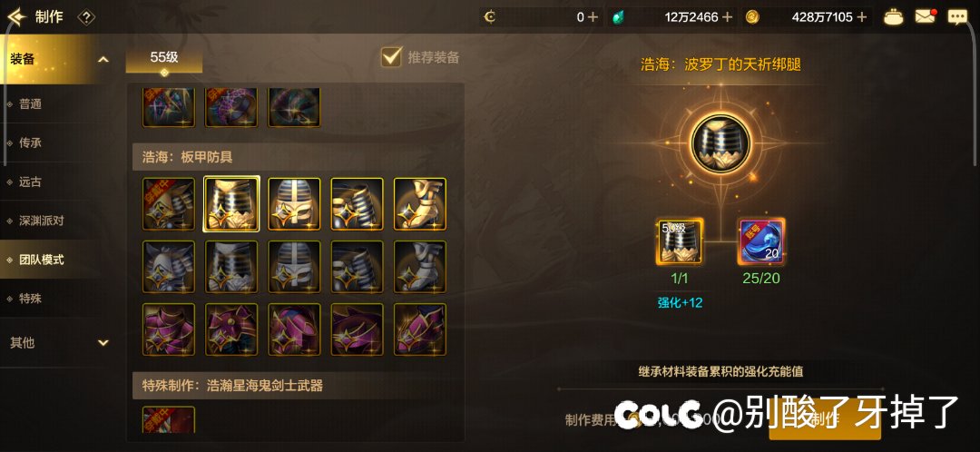The width and height of the screenshot is (980, 452).
Task: Go back using the arrow beside 制作
Action: coord(17,17)
